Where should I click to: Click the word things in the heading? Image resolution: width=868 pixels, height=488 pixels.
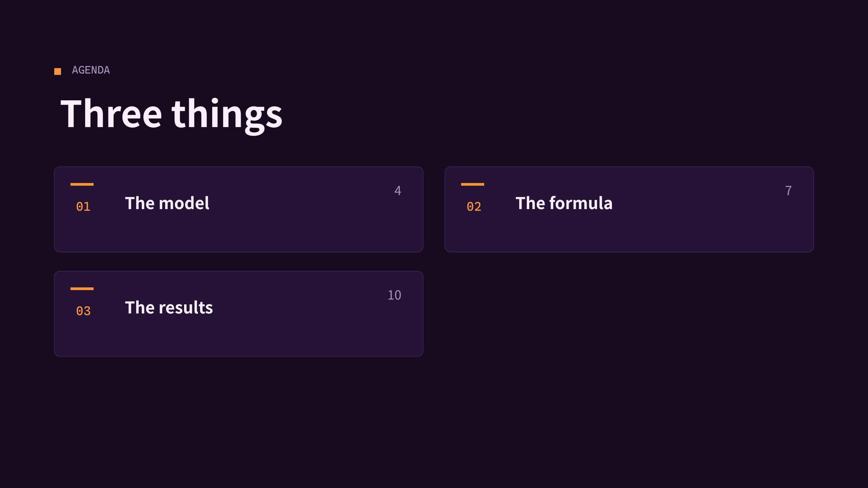click(x=227, y=116)
